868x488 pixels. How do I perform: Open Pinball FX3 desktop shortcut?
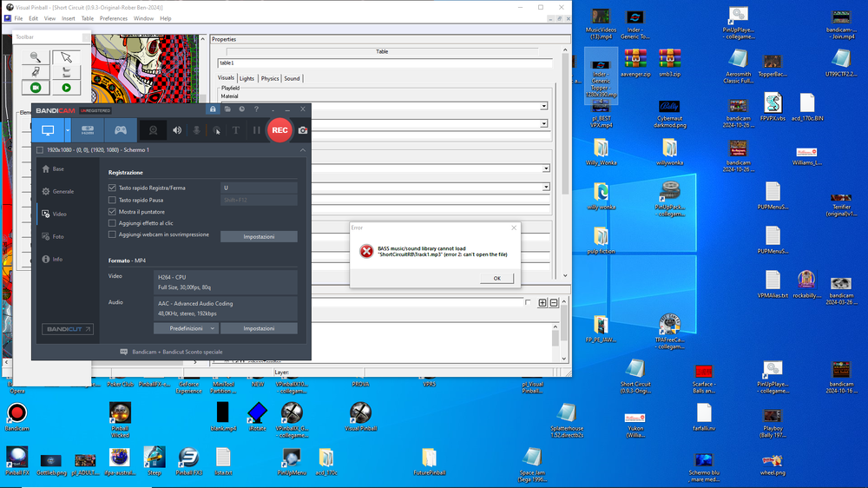point(188,461)
